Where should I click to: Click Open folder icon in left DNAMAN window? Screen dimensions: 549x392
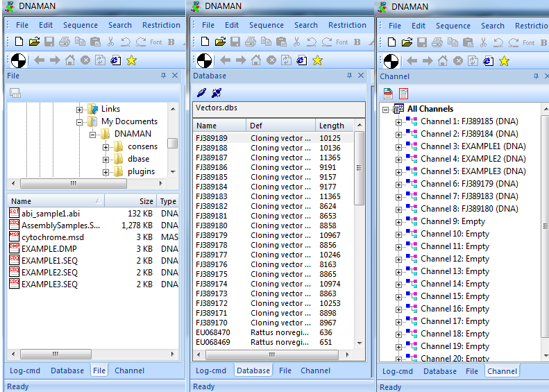pyautogui.click(x=34, y=42)
